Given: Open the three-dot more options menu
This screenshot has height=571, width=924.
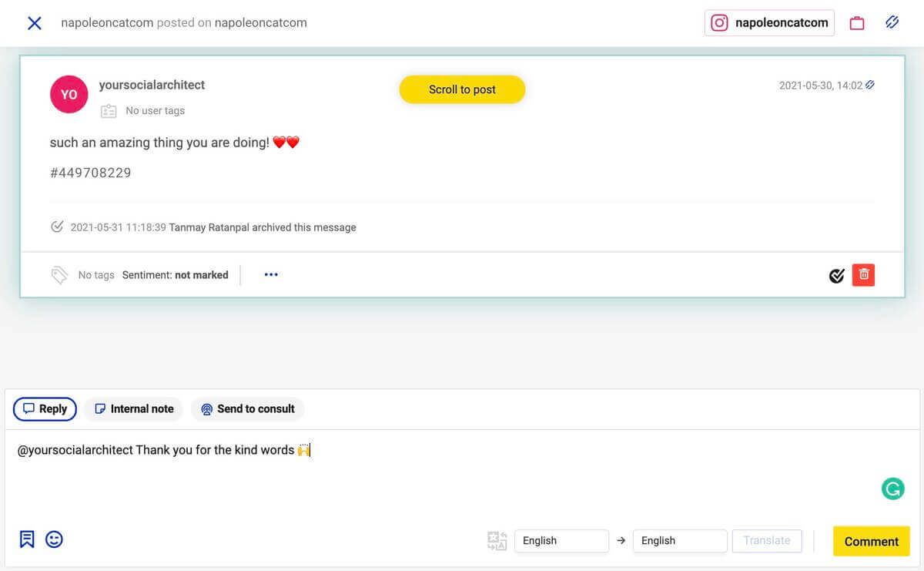Looking at the screenshot, I should [x=271, y=274].
